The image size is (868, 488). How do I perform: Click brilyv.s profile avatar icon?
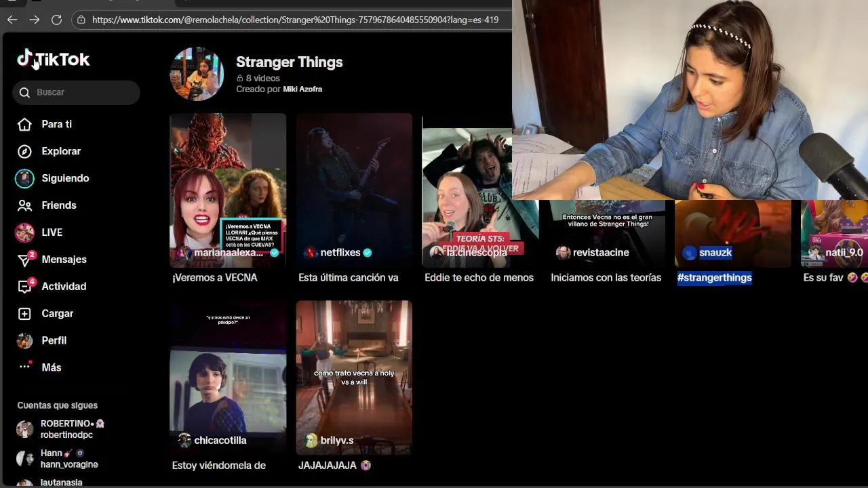coord(311,441)
